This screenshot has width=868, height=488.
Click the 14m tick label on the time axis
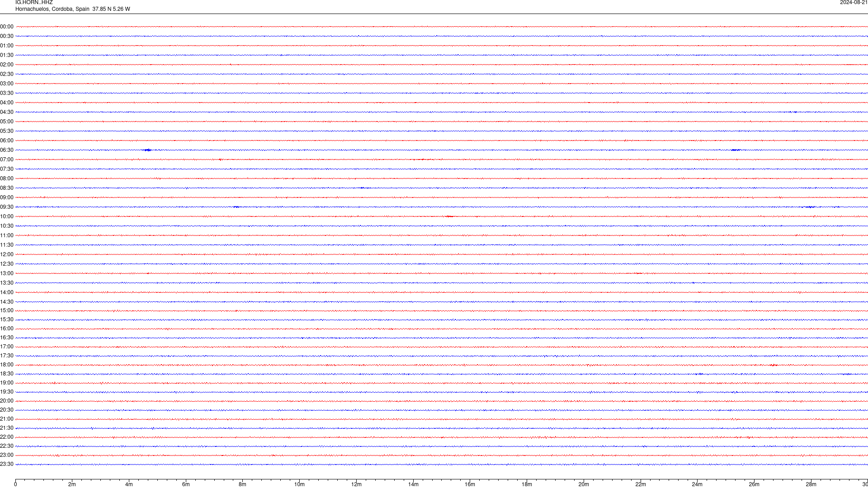pyautogui.click(x=413, y=484)
